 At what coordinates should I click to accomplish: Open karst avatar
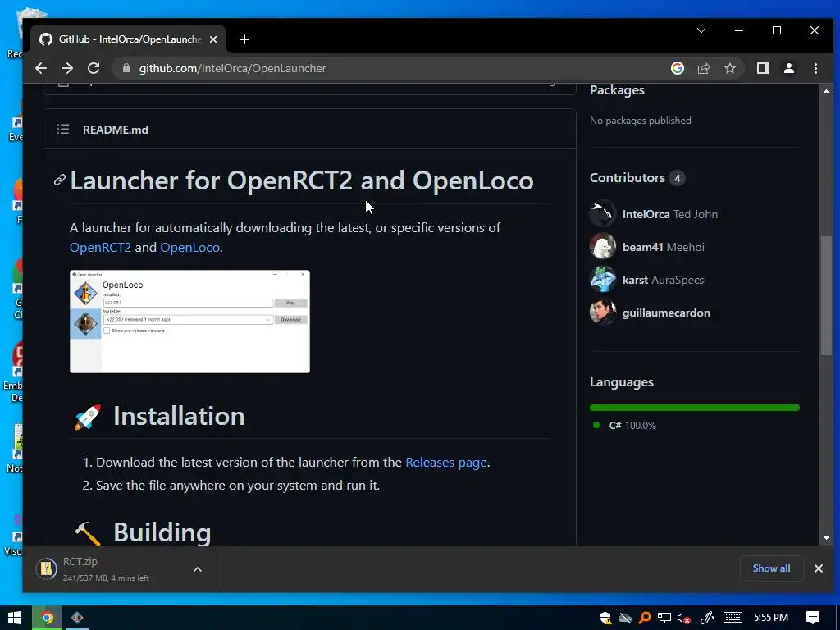pyautogui.click(x=603, y=280)
